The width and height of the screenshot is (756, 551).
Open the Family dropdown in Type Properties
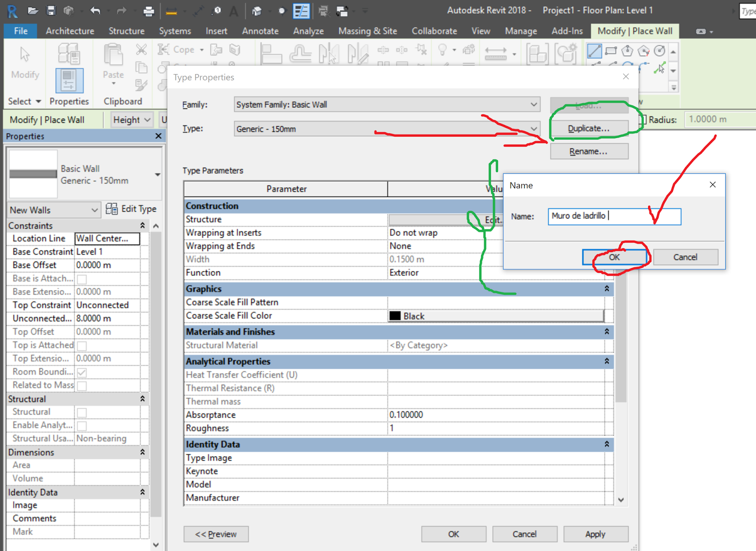pos(387,104)
